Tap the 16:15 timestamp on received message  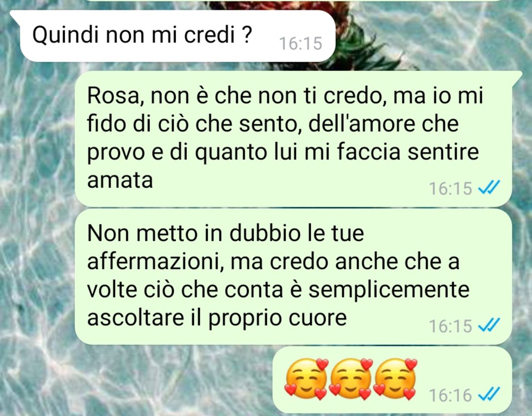[x=300, y=43]
